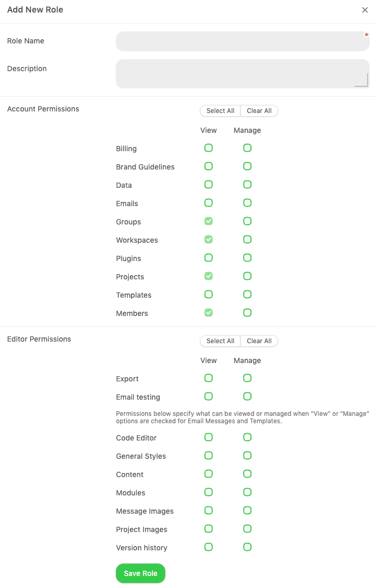Check Manage permission for Email testing

247,397
